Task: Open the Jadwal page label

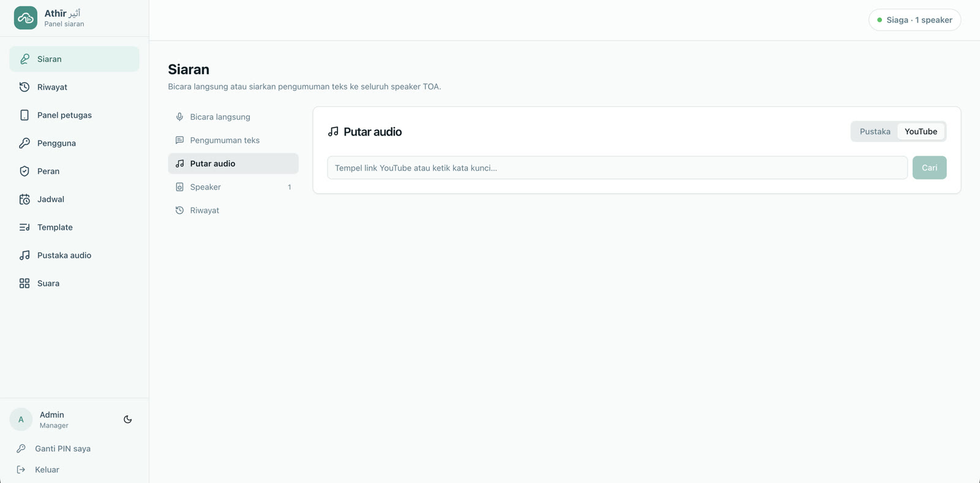Action: (x=51, y=199)
